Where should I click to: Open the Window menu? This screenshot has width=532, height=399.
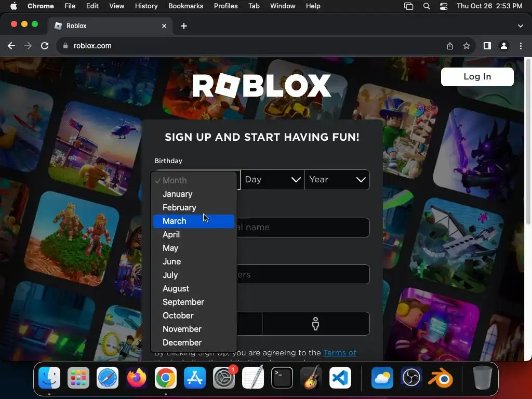point(283,6)
